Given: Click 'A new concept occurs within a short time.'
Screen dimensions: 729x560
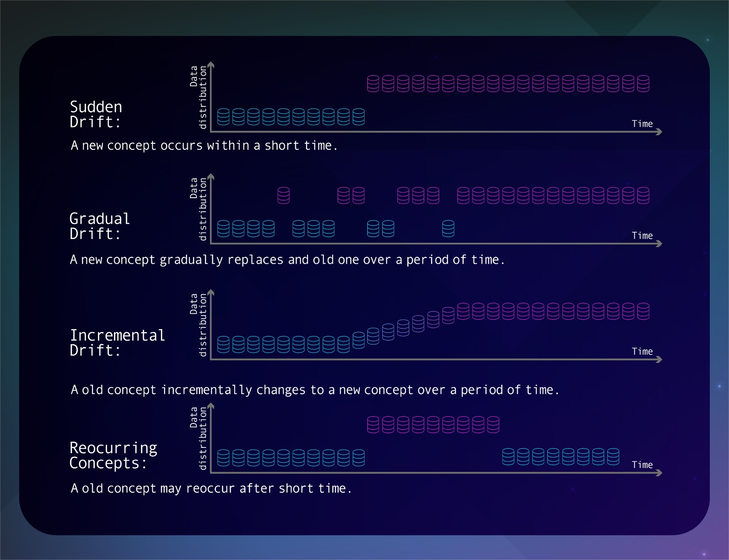Looking at the screenshot, I should pos(204,146).
